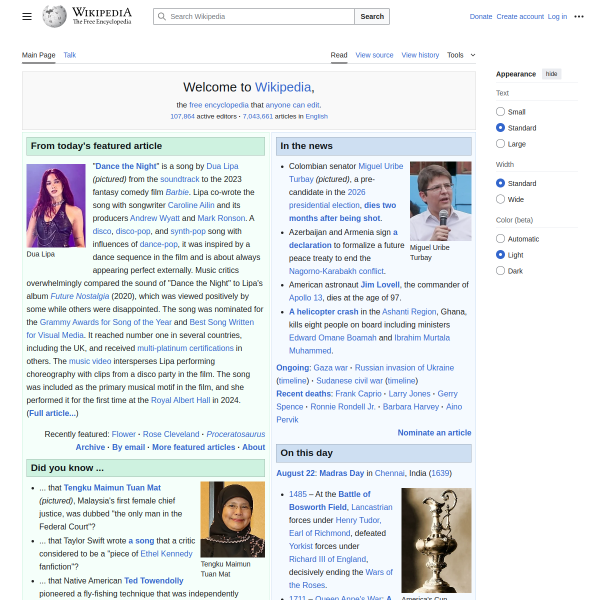
Task: Choose Light color mode
Action: pyautogui.click(x=500, y=254)
